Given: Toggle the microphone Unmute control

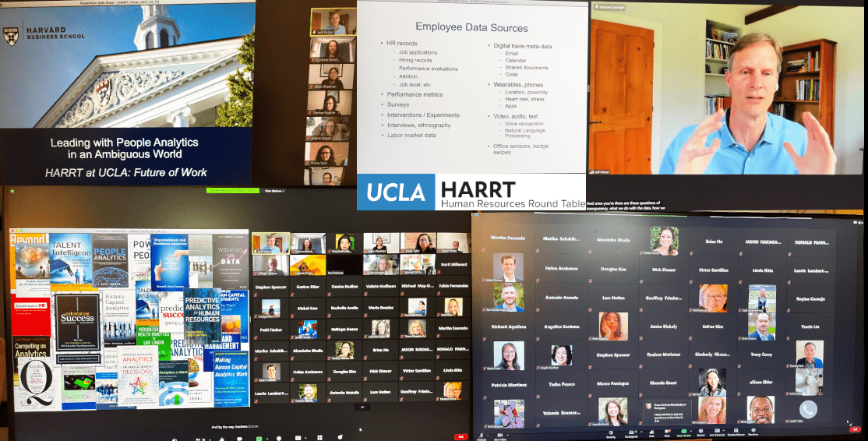Looking at the screenshot, I should (482, 436).
